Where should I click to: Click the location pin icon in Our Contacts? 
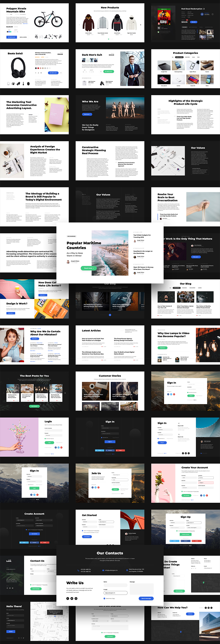pyautogui.click(x=126, y=570)
